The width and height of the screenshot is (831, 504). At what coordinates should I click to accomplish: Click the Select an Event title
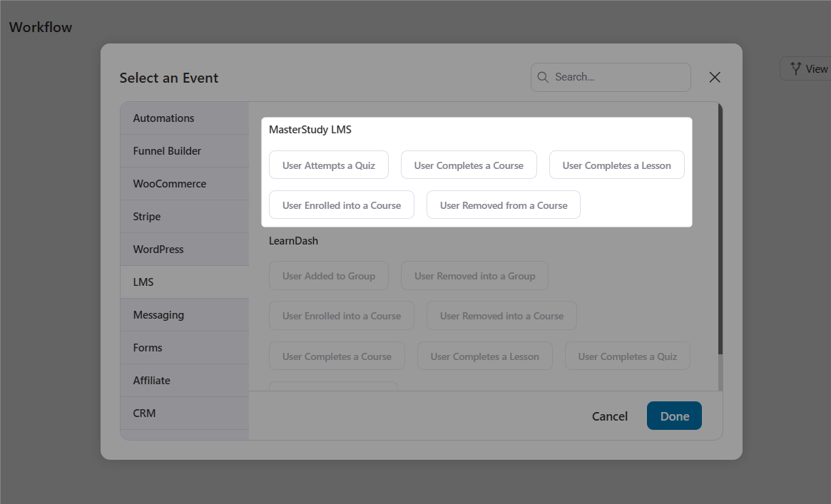[x=168, y=78]
